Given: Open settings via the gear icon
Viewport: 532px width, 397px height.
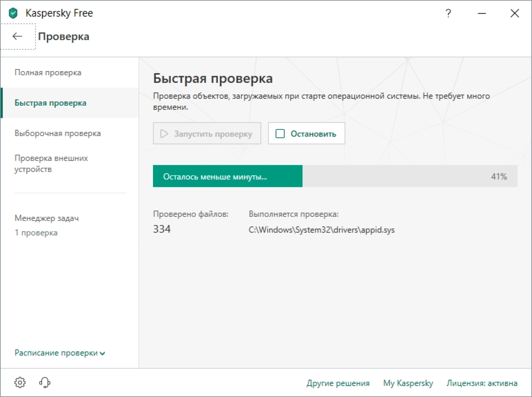Looking at the screenshot, I should click(20, 382).
